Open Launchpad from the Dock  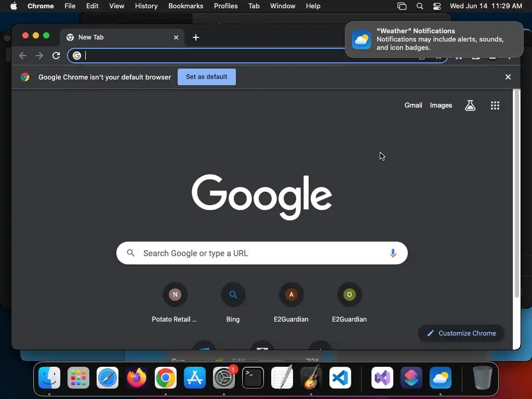tap(78, 378)
